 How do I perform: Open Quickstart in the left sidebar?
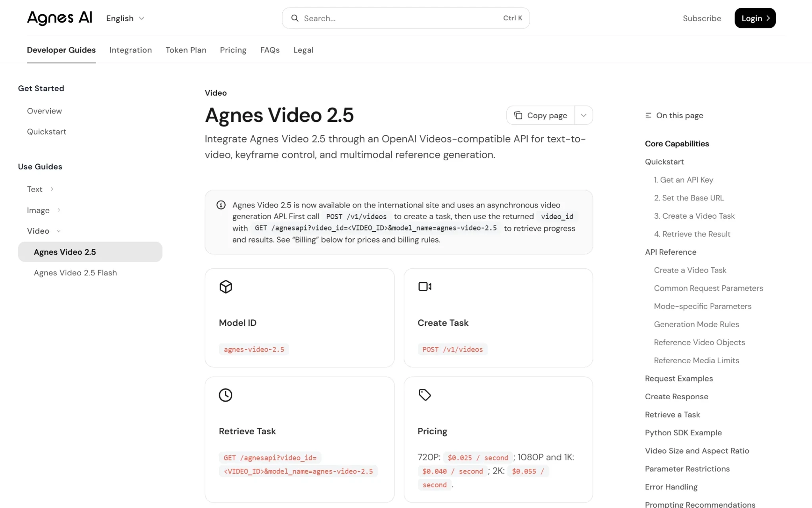tap(46, 132)
